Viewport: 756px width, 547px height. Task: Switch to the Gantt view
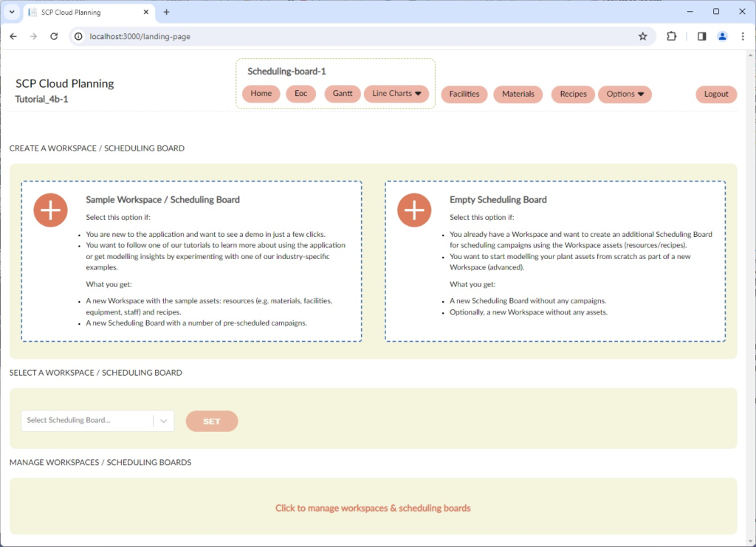pyautogui.click(x=342, y=93)
